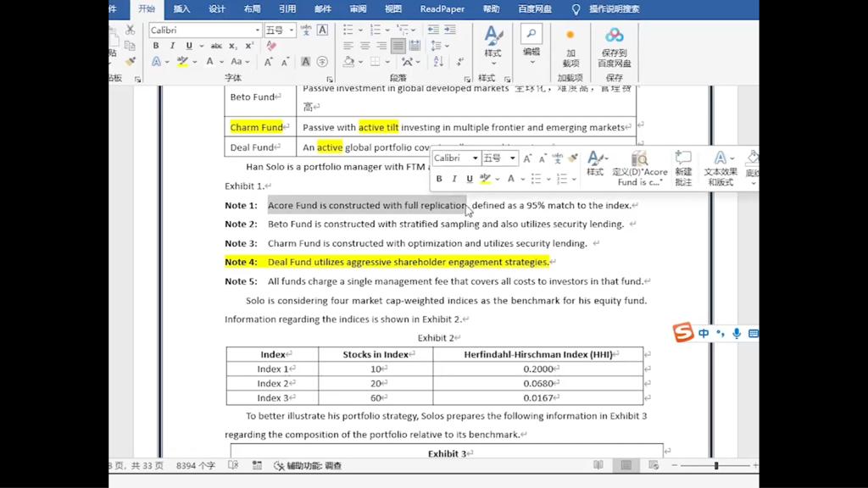Open the ReadPaper tab
868x488 pixels.
point(442,8)
